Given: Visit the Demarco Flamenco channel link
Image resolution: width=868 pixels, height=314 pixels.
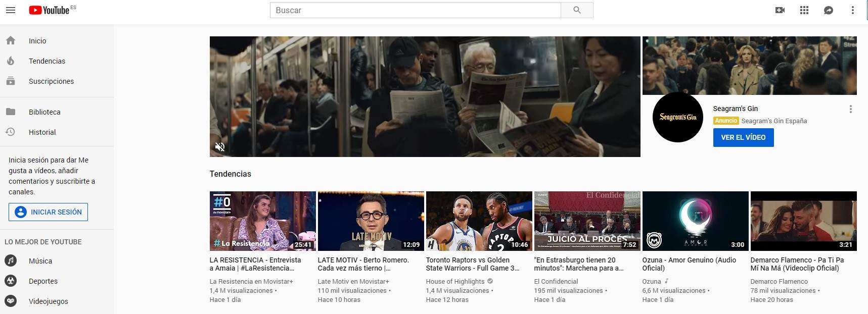Looking at the screenshot, I should point(779,281).
